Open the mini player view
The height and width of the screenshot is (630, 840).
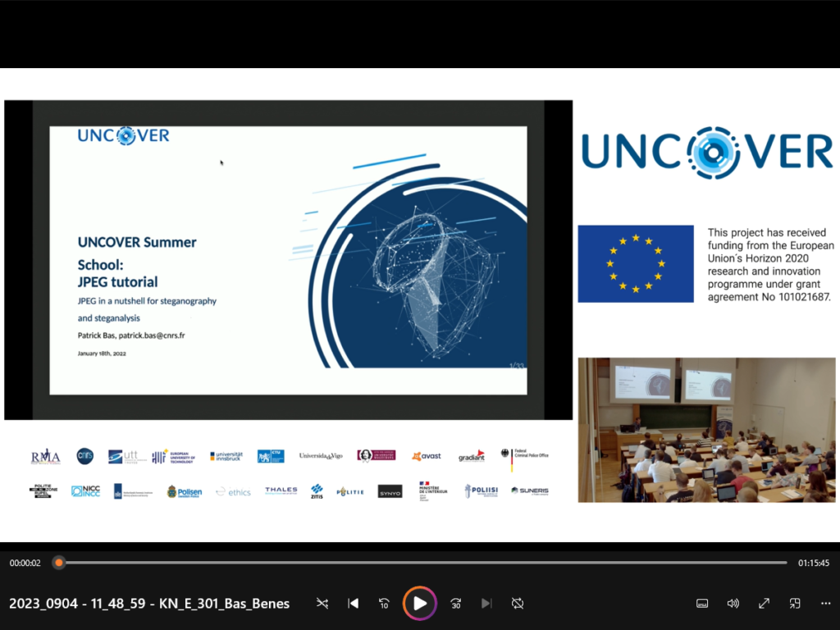click(795, 604)
